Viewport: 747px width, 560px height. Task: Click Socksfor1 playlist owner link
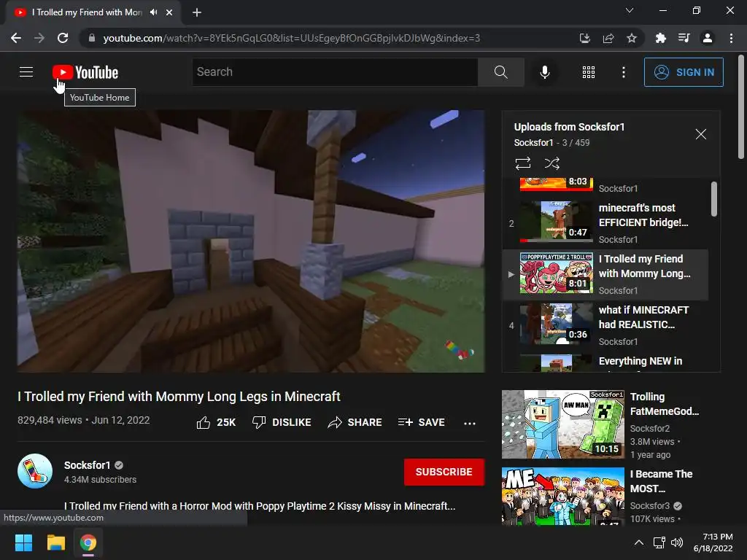pos(533,143)
